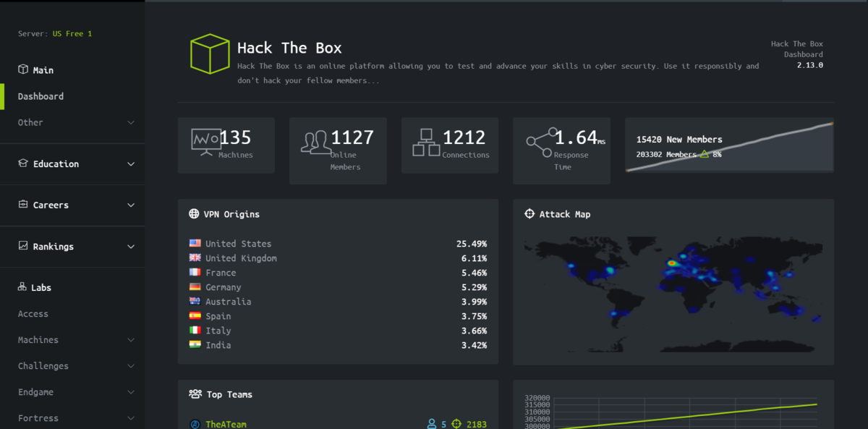Click the Machines whiteboard stat icon
The width and height of the screenshot is (868, 429).
pos(206,142)
